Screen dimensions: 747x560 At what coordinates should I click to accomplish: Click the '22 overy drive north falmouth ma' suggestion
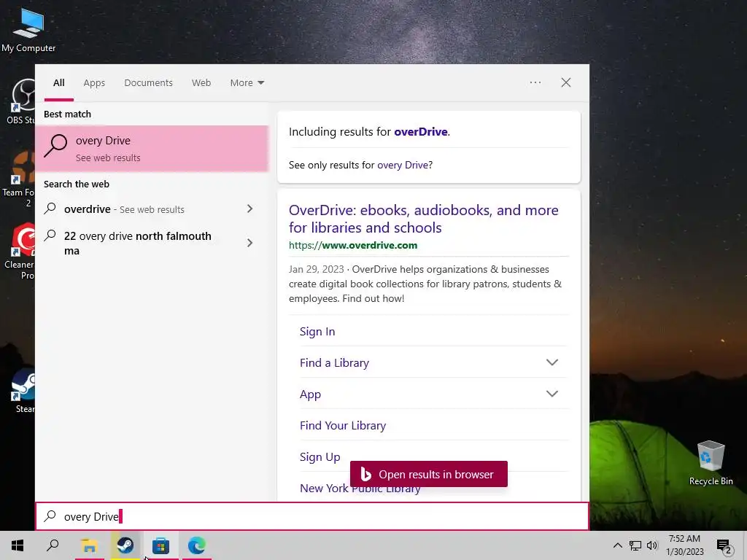138,243
